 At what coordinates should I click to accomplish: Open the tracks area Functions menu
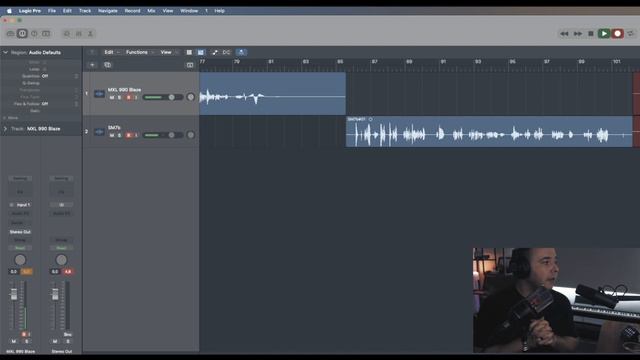pyautogui.click(x=140, y=52)
